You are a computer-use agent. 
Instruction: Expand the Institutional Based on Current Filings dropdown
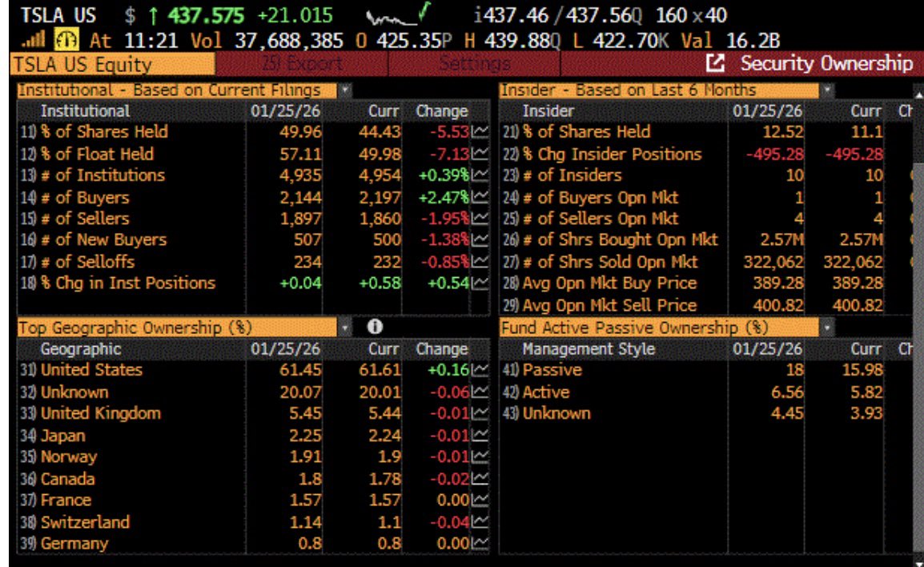pos(345,90)
